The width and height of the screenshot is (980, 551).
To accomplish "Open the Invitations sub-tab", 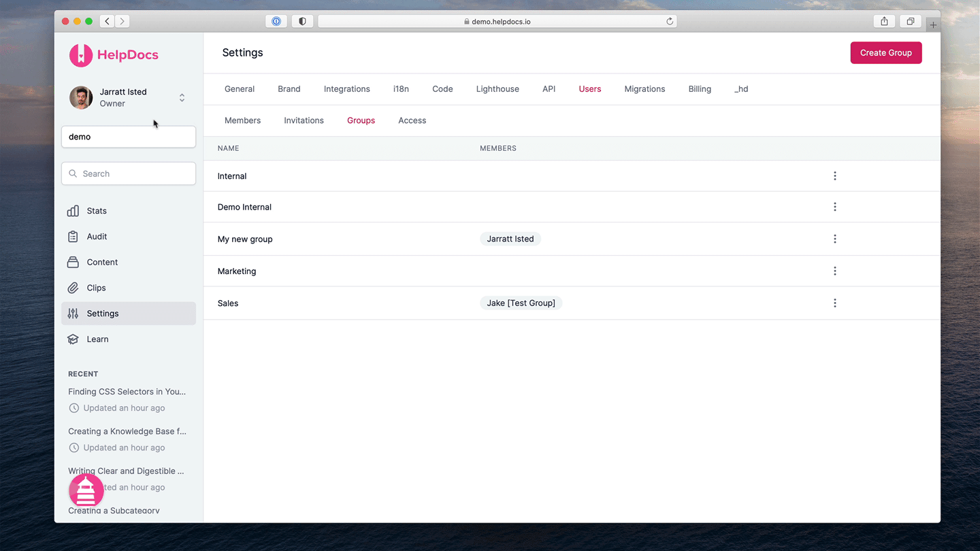I will point(304,120).
